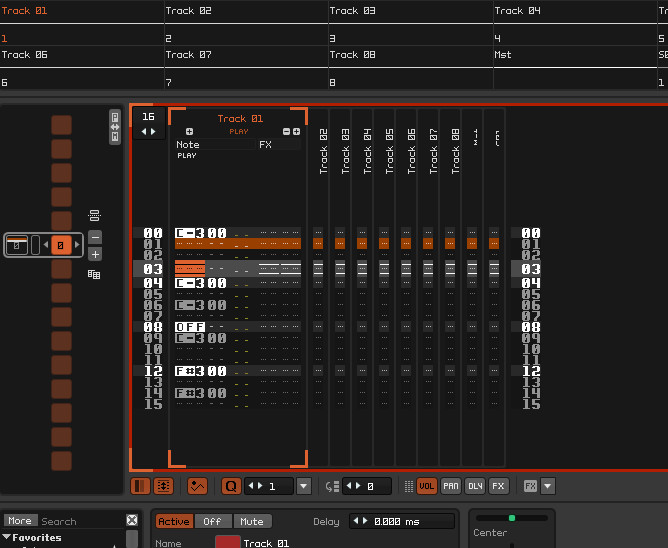Select Track 03 scope at top
The height and width of the screenshot is (548, 668).
(411, 23)
